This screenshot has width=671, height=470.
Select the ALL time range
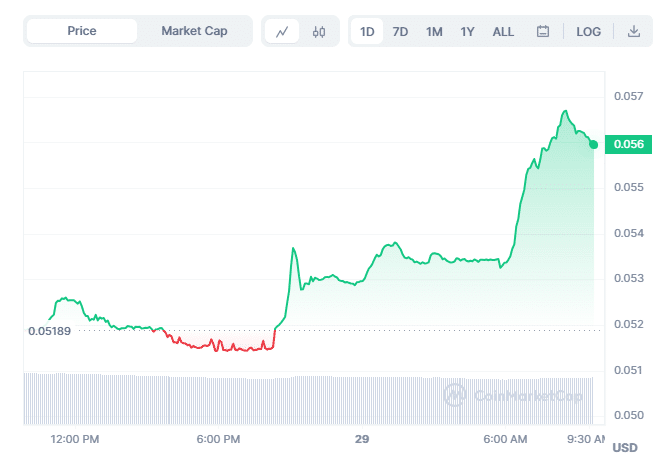click(x=503, y=32)
